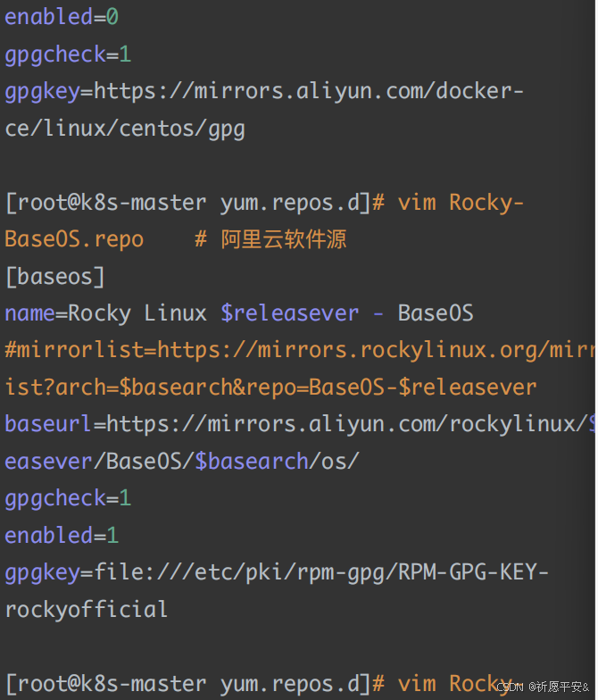Click the enabled=0 line
Screen dimensions: 598x700
pyautogui.click(x=62, y=17)
